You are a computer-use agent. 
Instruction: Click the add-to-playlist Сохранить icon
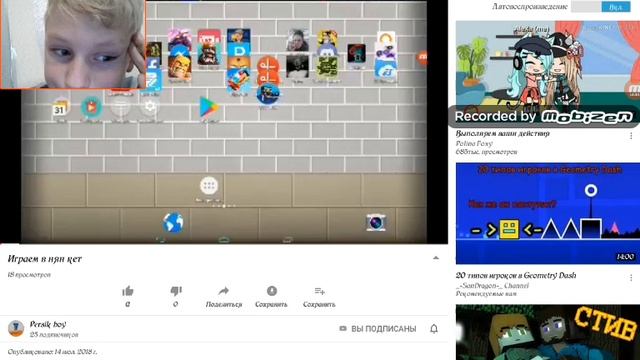(319, 291)
